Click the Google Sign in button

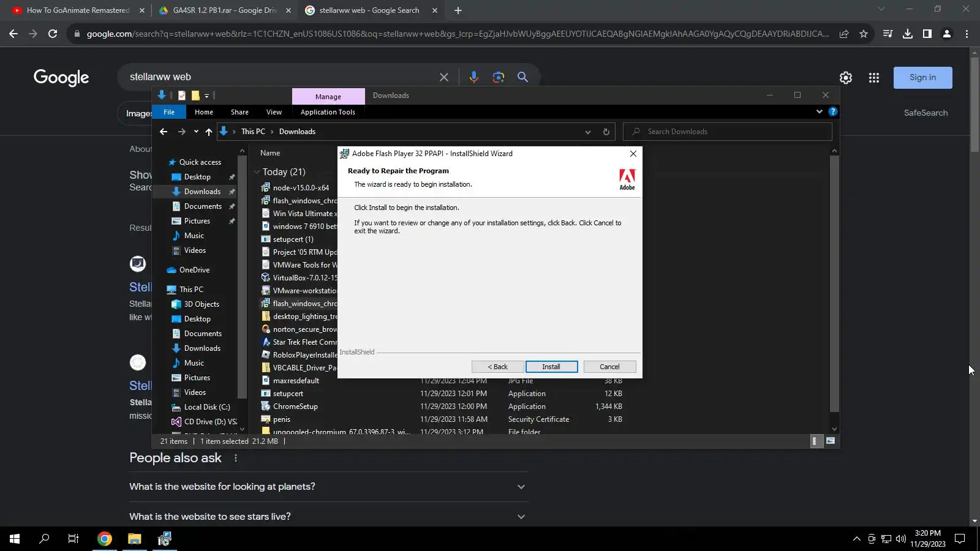tap(923, 78)
